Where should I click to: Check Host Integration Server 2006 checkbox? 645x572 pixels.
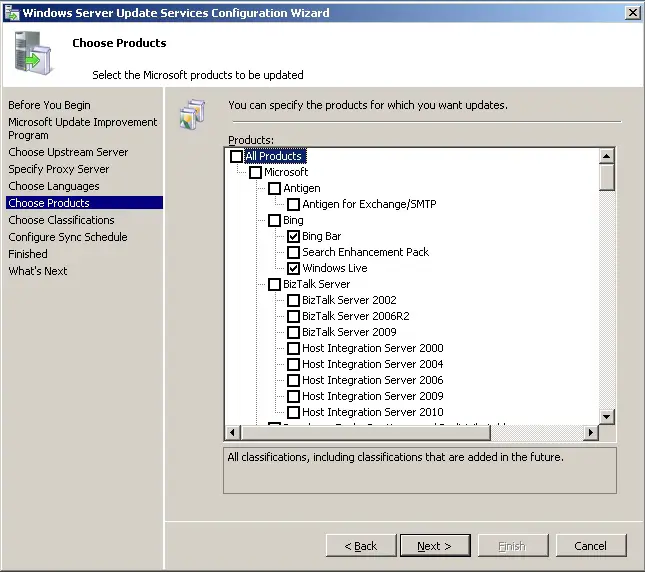(293, 380)
